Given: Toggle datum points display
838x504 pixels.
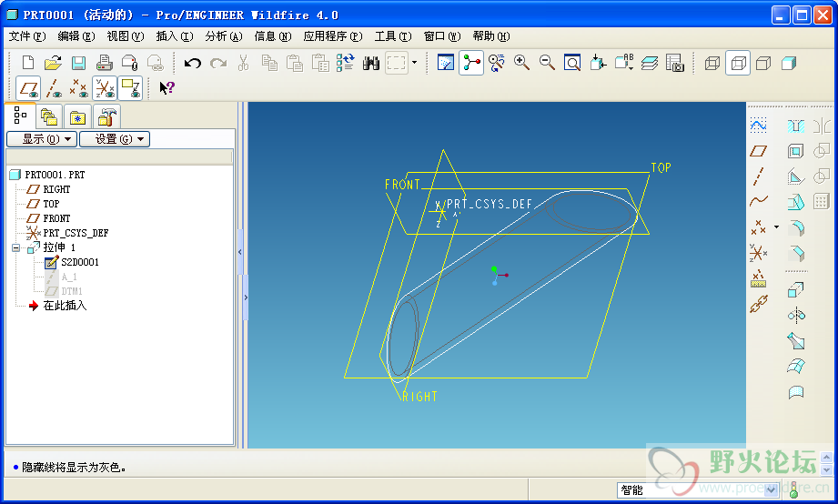Looking at the screenshot, I should coord(79,88).
